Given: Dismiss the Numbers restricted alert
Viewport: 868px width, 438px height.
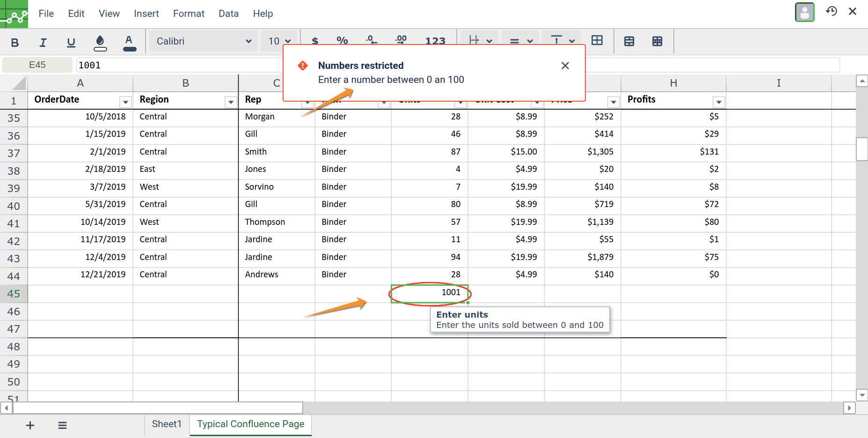Looking at the screenshot, I should [565, 66].
